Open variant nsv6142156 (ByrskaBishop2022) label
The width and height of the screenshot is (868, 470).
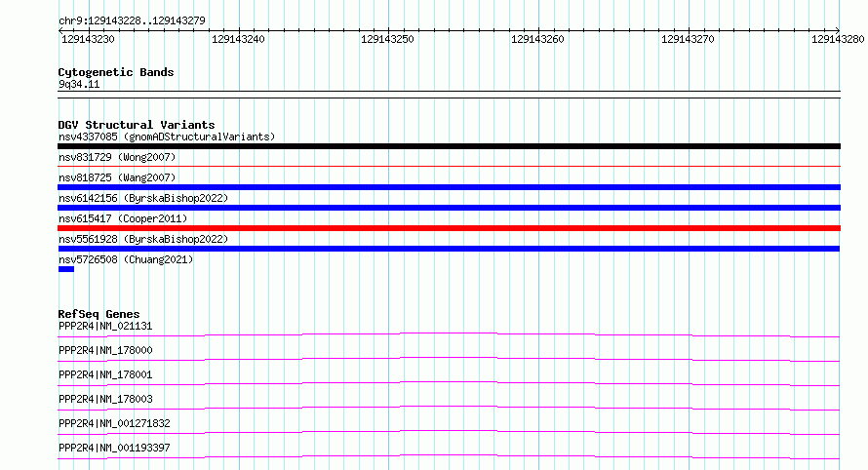(143, 198)
